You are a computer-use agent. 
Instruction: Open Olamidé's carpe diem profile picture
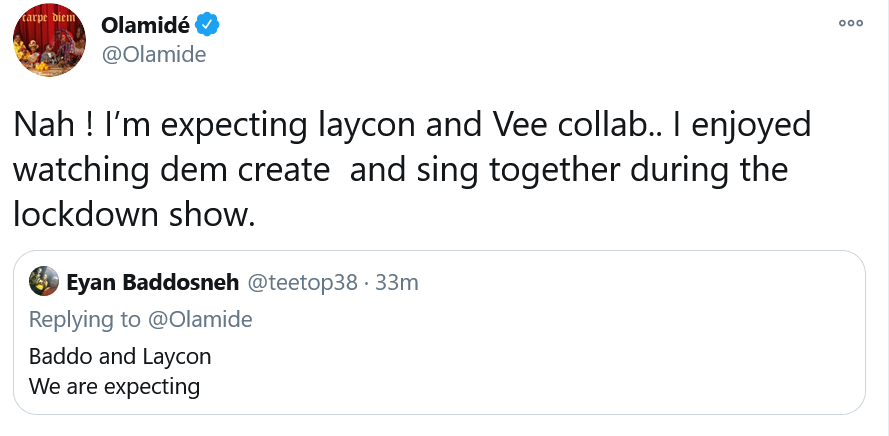click(x=49, y=40)
